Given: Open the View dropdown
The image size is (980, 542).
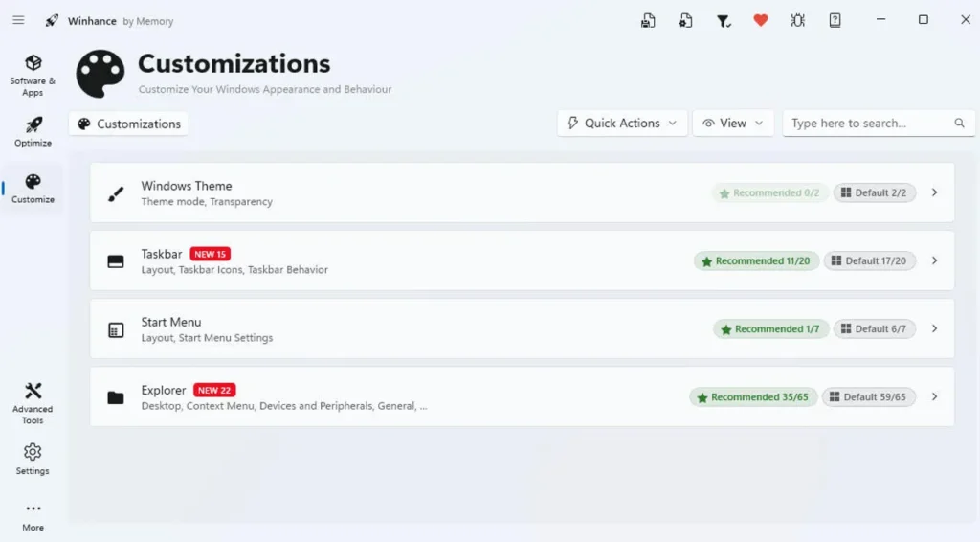Looking at the screenshot, I should point(733,124).
